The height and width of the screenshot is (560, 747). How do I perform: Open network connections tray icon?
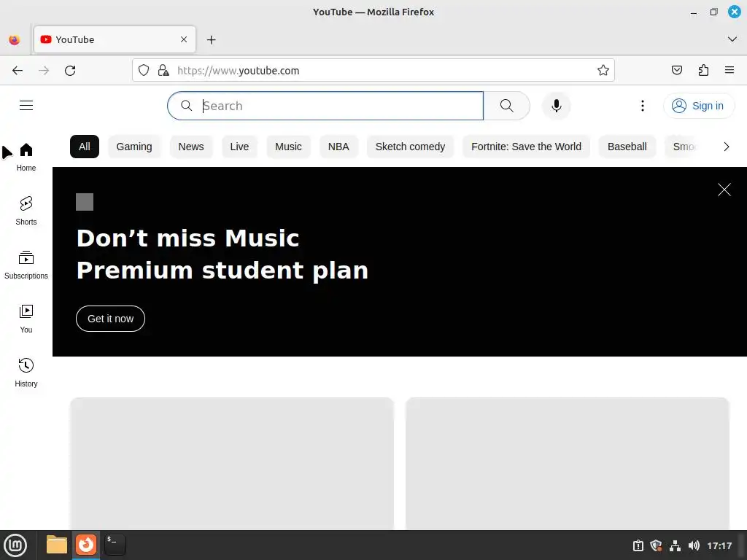tap(675, 545)
